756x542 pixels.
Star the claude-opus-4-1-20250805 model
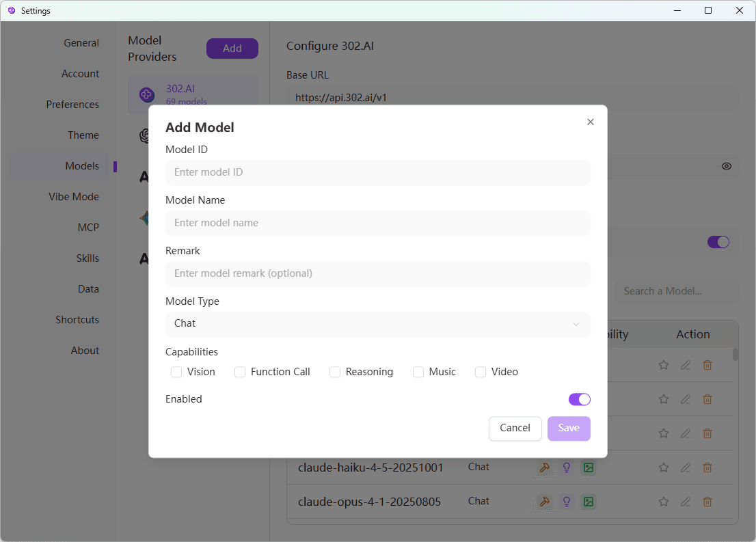coord(664,502)
